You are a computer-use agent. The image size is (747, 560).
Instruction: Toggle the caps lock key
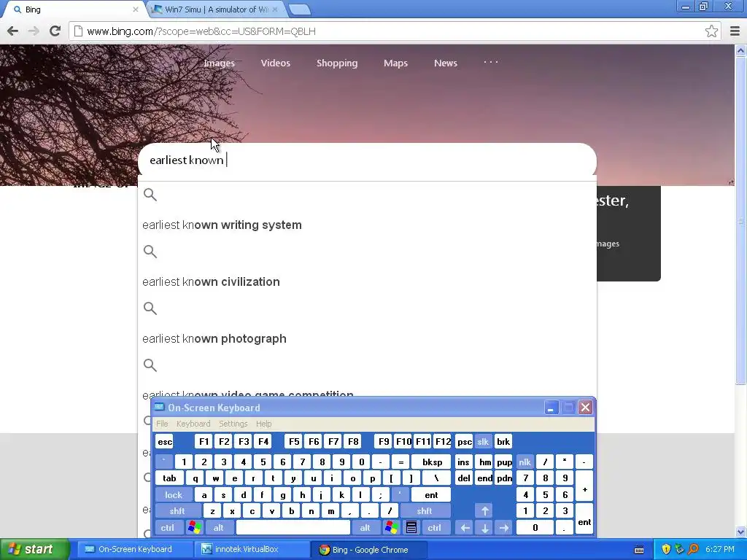click(x=174, y=495)
